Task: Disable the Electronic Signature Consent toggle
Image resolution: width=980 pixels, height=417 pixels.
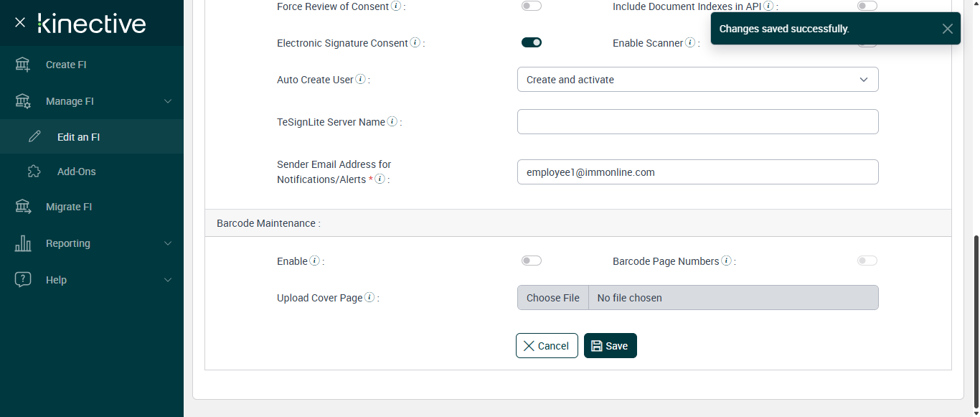Action: click(532, 42)
